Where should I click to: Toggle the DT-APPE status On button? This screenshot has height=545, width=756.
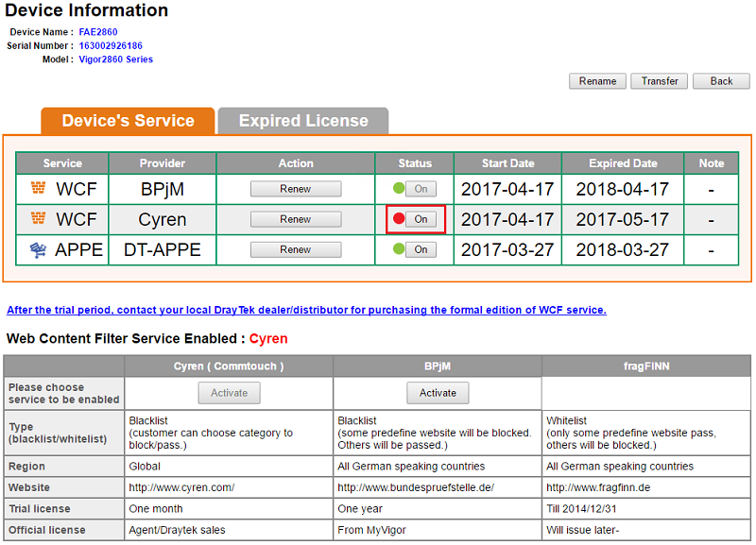click(421, 250)
